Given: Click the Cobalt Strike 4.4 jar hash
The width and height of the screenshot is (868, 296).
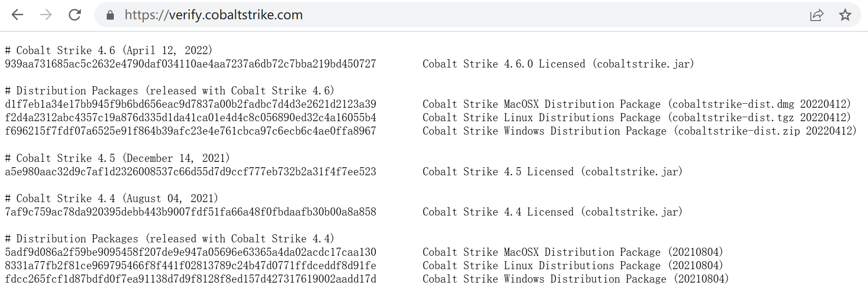Looking at the screenshot, I should [191, 212].
